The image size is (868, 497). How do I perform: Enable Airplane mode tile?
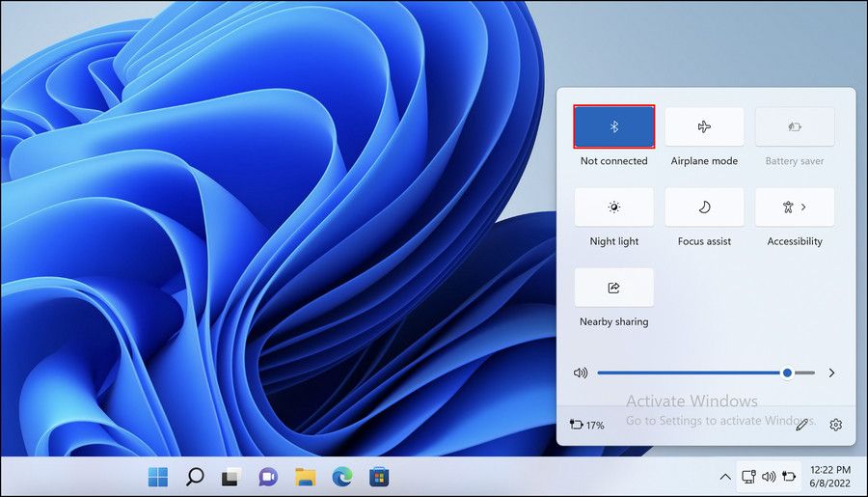(x=704, y=126)
